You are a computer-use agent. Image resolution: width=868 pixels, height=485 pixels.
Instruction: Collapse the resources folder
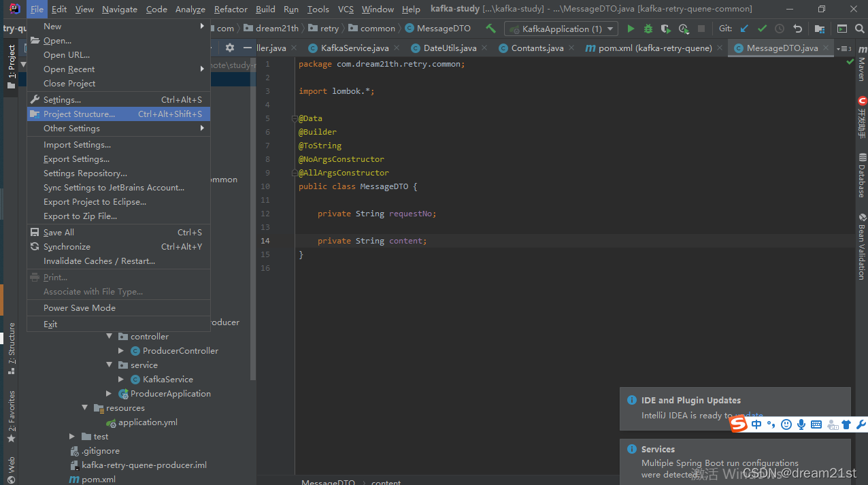[x=85, y=408]
